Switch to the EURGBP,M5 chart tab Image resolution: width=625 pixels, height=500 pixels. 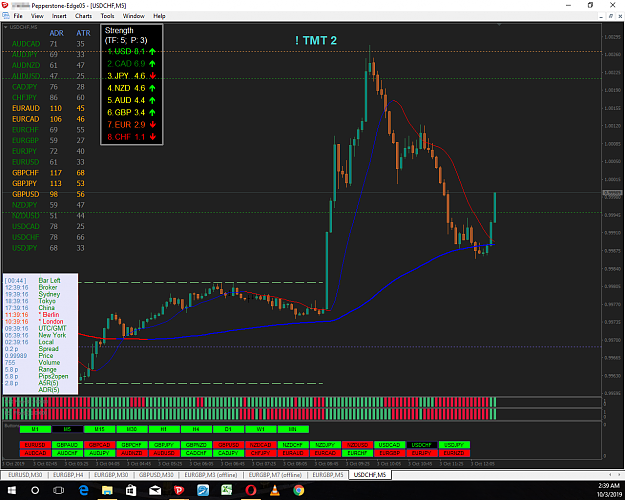tap(328, 475)
